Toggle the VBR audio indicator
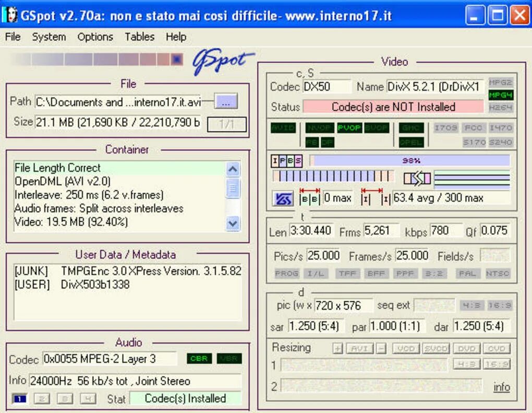This screenshot has width=532, height=413. pyautogui.click(x=229, y=359)
